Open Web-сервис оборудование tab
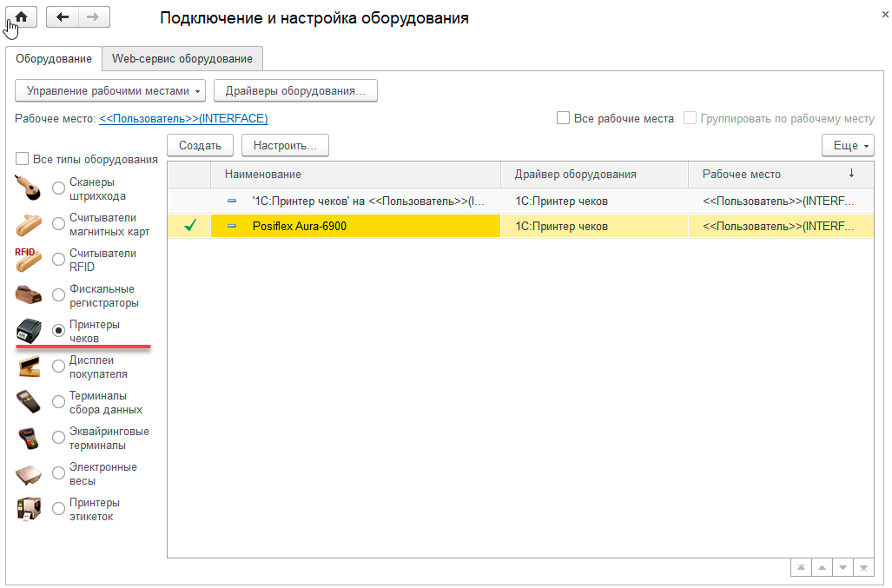The height and width of the screenshot is (588, 892). [182, 58]
